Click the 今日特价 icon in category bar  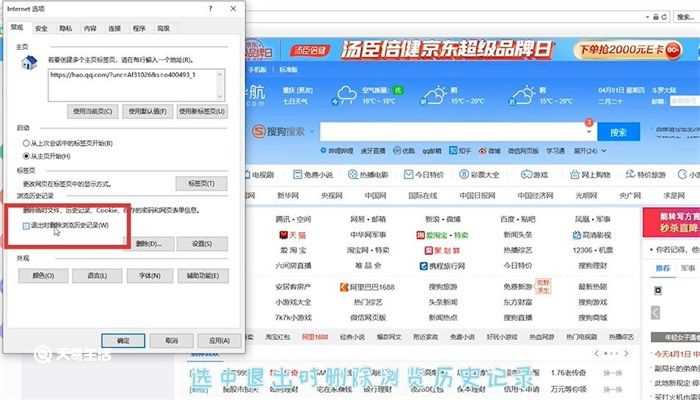coord(408,175)
